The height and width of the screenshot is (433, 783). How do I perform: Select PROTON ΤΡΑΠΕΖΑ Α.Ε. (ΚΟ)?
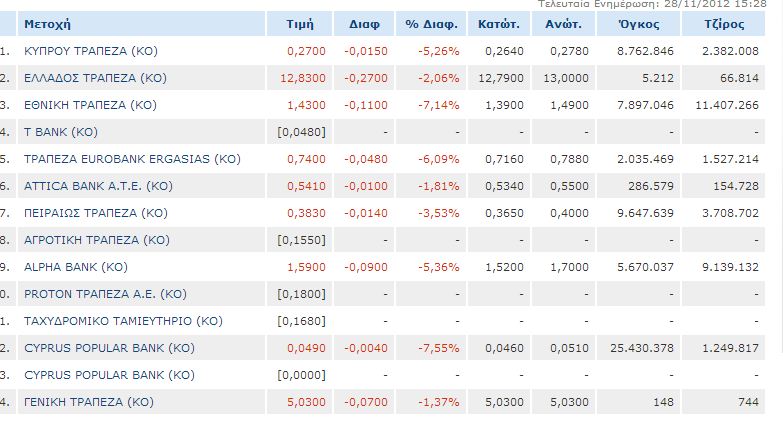[105, 294]
